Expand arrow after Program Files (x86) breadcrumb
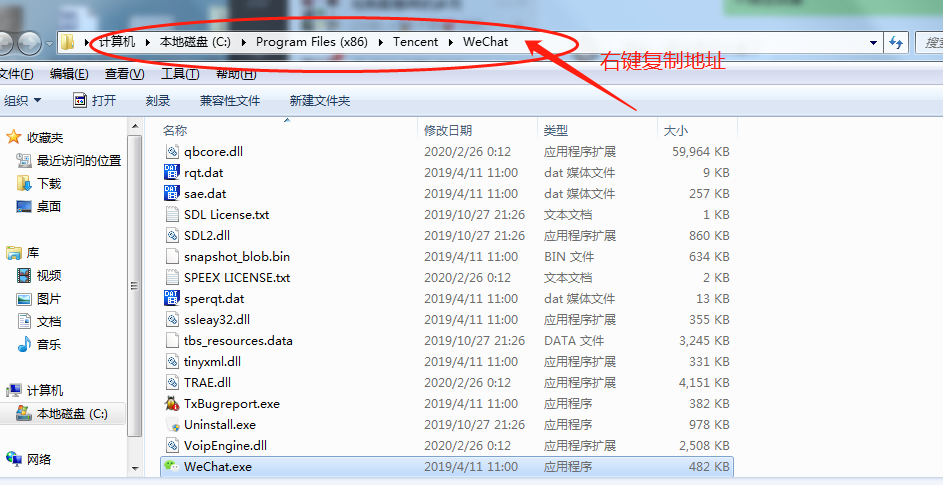 [381, 42]
